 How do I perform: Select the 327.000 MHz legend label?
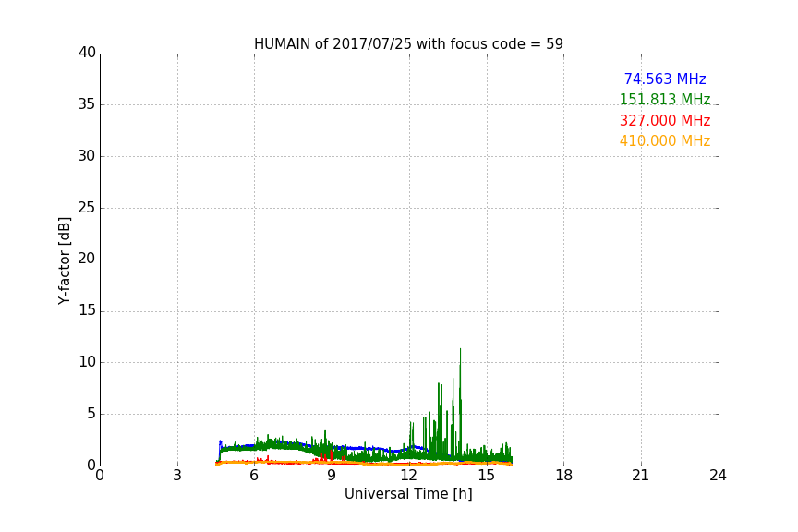665,121
